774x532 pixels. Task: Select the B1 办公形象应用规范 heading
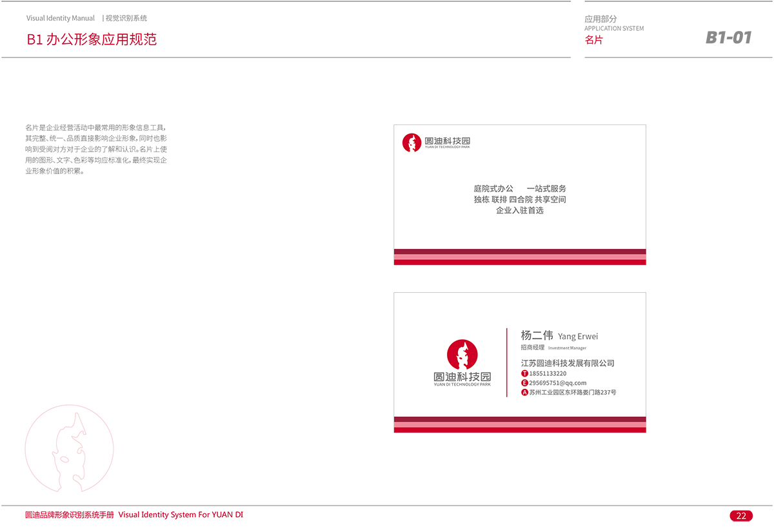[92, 39]
